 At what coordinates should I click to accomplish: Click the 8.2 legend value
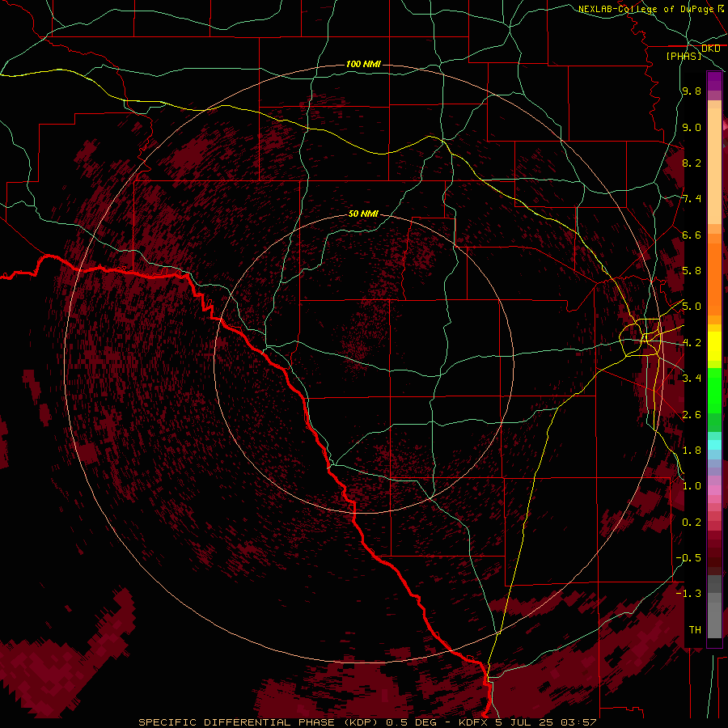tap(692, 163)
